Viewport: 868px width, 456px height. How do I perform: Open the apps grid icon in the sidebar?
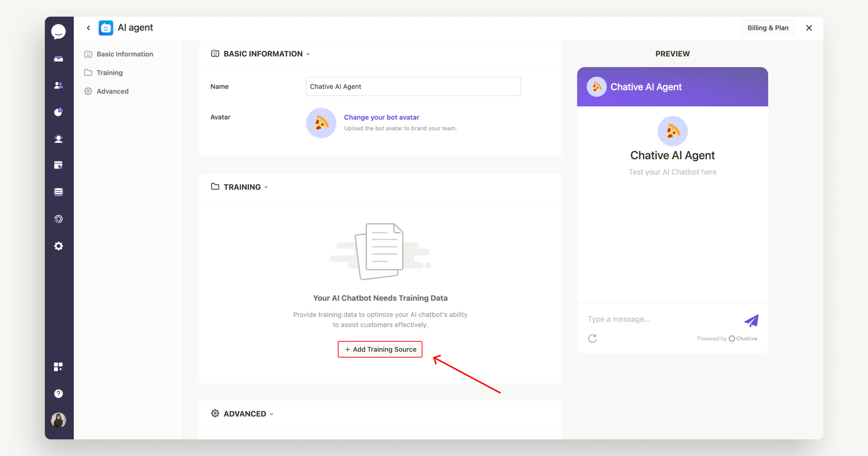point(59,367)
